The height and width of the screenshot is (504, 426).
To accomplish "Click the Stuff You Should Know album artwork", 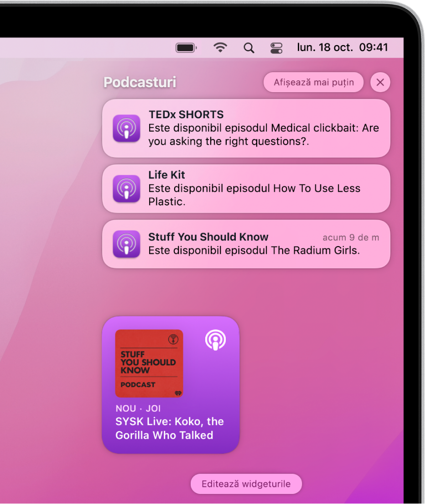I will 149,363.
